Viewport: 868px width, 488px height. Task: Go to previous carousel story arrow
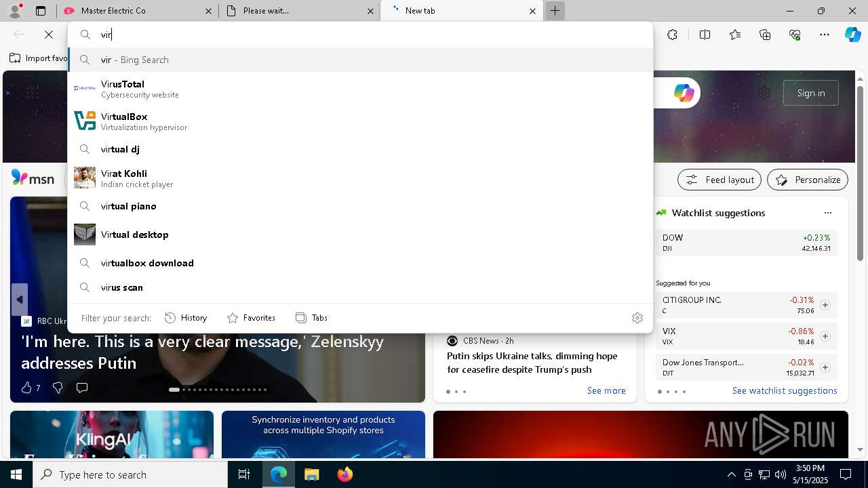click(19, 299)
